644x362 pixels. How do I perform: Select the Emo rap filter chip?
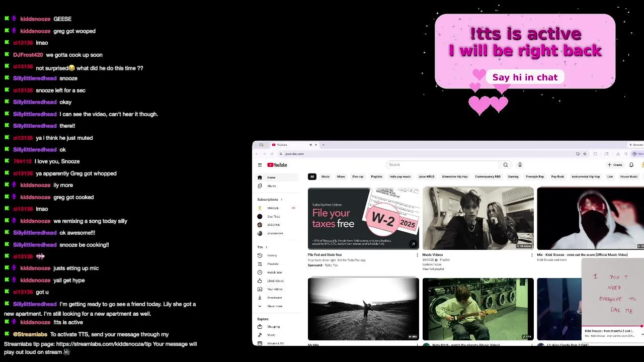358,177
